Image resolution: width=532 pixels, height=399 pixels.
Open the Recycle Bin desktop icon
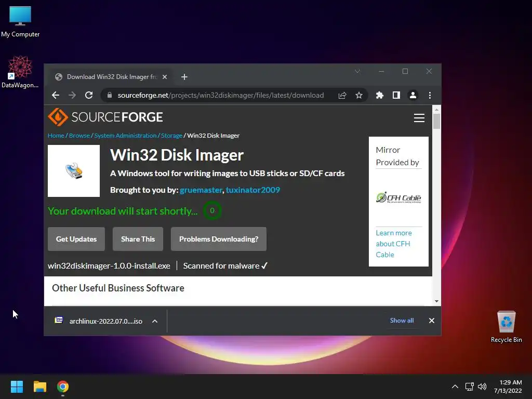[x=506, y=326]
